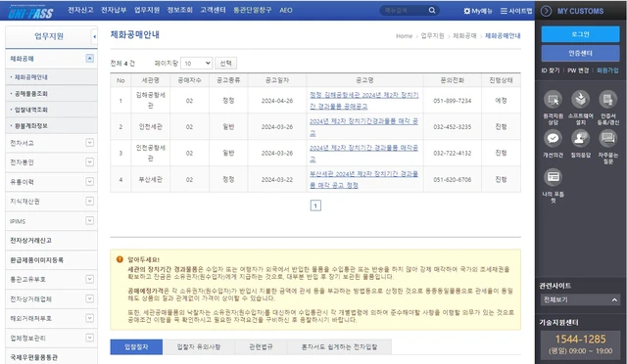Screen dimensions: 627x364
Task: Expand the 지식재산권 section
Action: coord(89,201)
